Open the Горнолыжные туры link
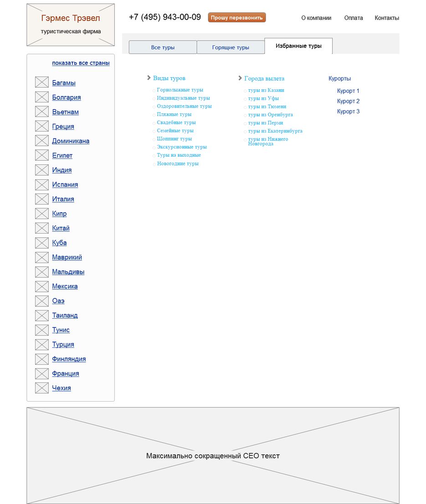This screenshot has width=426, height=504. tap(180, 90)
